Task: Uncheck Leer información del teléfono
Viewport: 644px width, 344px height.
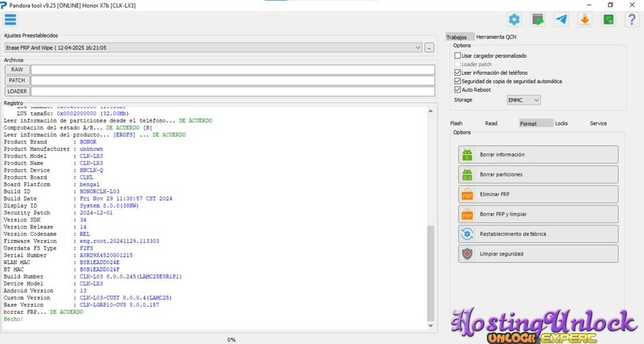Action: coord(458,73)
